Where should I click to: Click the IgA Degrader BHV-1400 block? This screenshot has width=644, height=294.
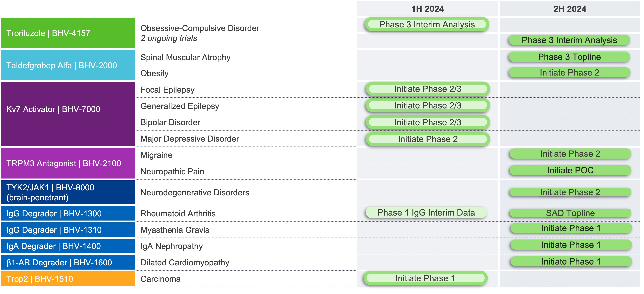tap(68, 246)
